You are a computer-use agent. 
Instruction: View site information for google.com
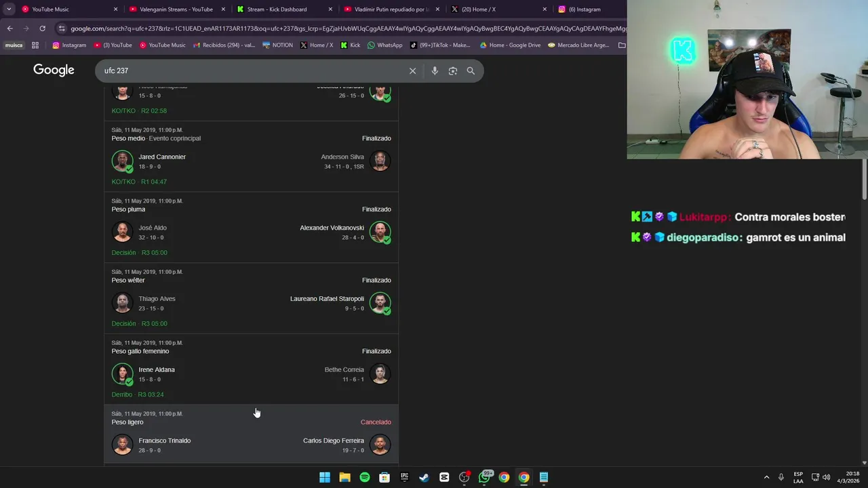pos(62,28)
